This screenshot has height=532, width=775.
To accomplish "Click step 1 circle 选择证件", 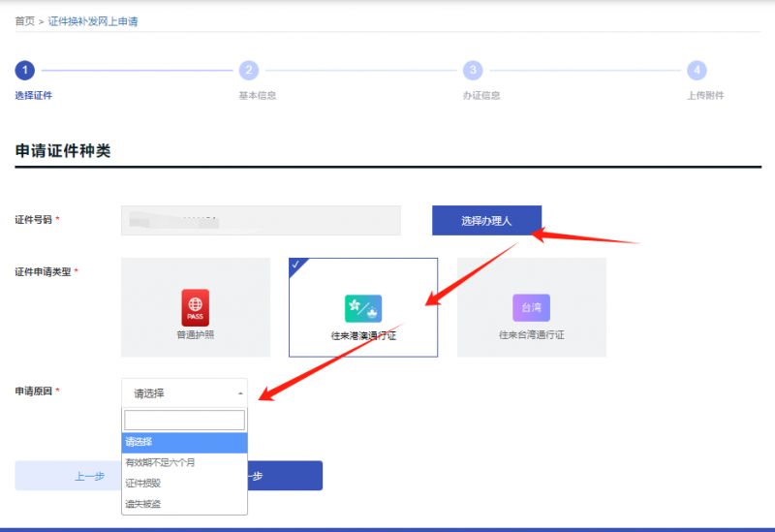I will 25,70.
